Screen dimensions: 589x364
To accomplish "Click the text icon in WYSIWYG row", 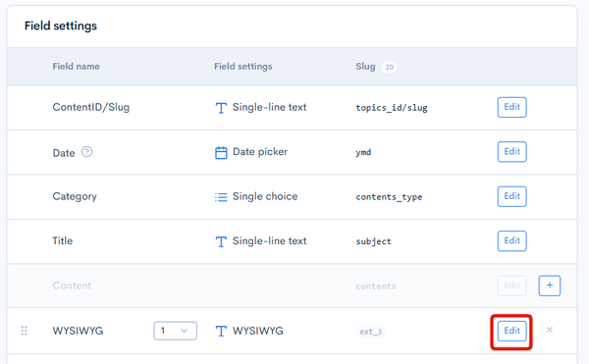I will (221, 331).
